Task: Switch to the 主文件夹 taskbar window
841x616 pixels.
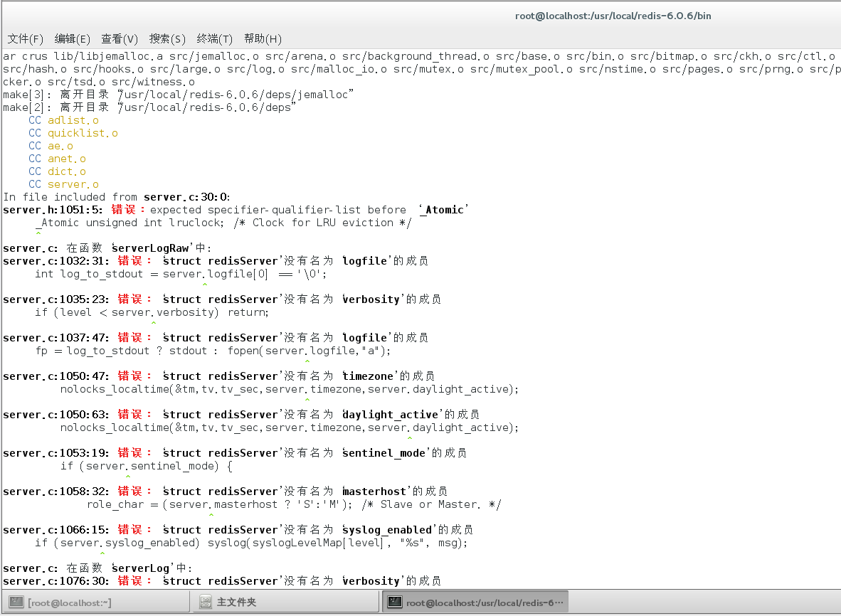Action: pyautogui.click(x=286, y=602)
